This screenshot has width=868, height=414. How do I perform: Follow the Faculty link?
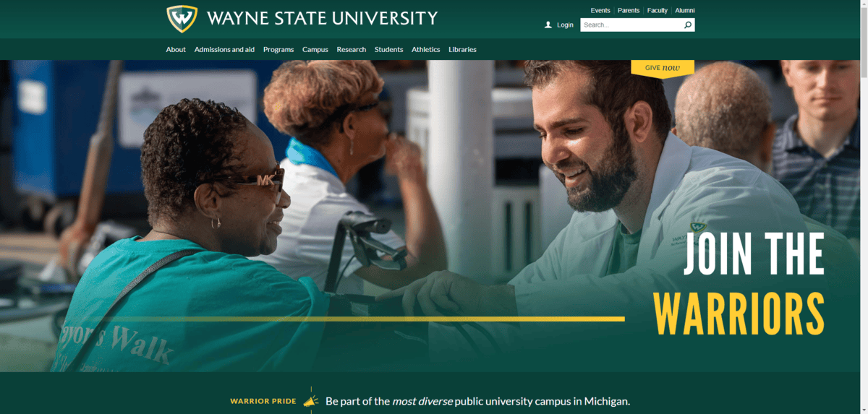pos(658,11)
